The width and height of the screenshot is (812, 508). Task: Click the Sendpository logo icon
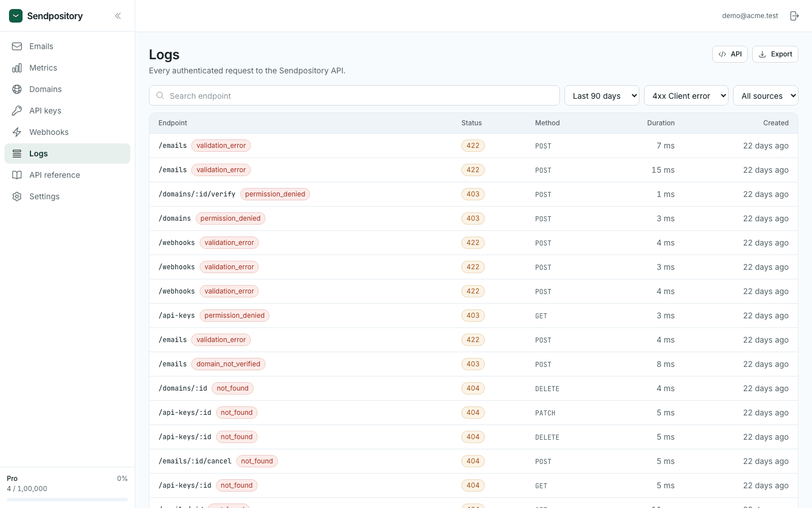coord(16,16)
